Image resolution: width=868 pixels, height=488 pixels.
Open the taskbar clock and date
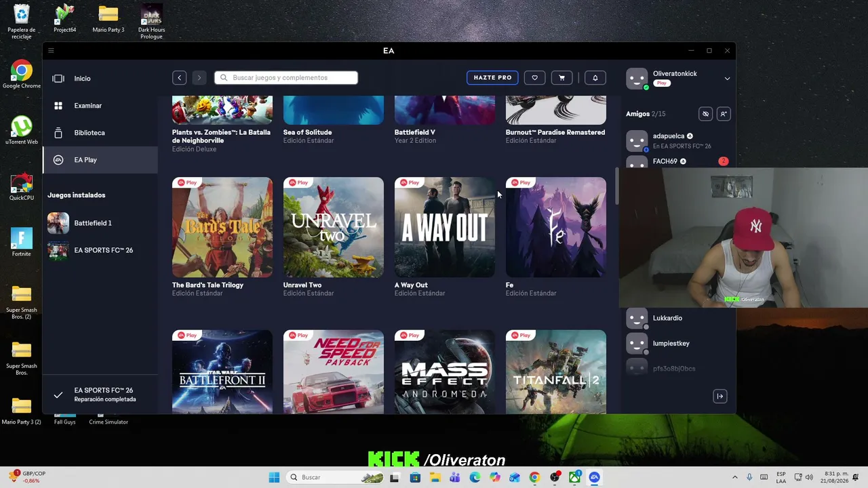click(833, 477)
